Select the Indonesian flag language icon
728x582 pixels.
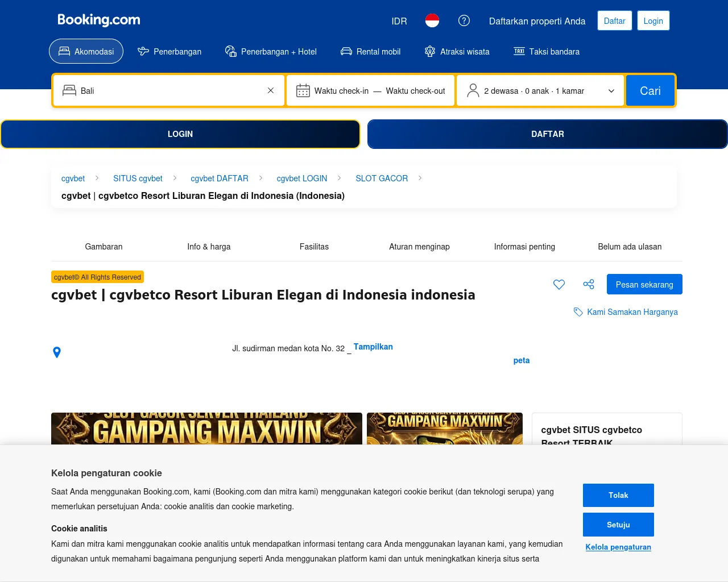click(x=432, y=20)
